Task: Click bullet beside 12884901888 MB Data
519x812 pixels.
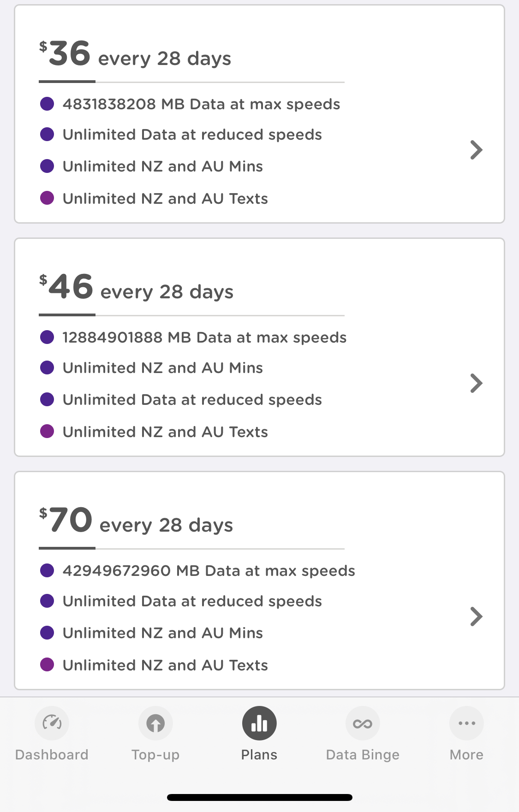Action: (47, 337)
